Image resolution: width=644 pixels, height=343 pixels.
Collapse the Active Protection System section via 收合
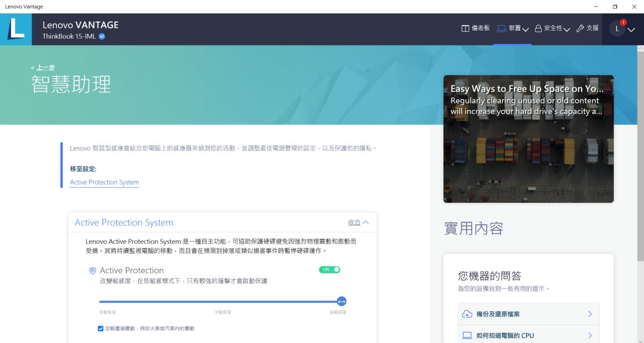coord(358,222)
